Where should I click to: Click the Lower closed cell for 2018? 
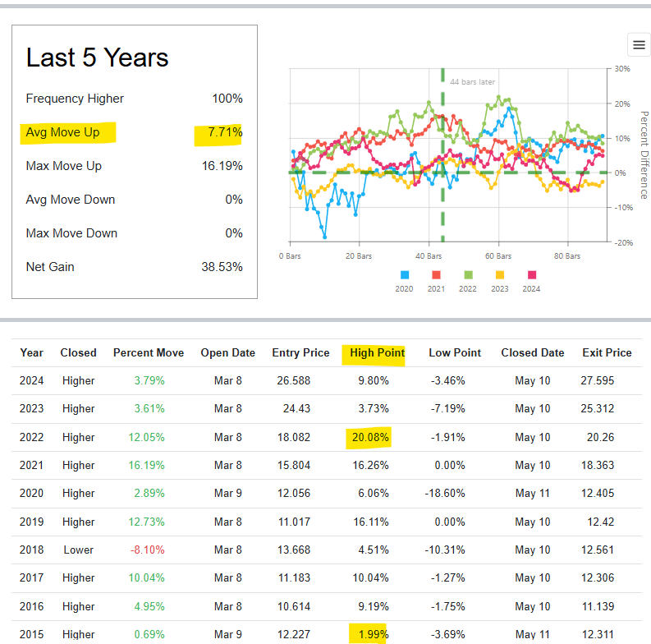pos(79,550)
